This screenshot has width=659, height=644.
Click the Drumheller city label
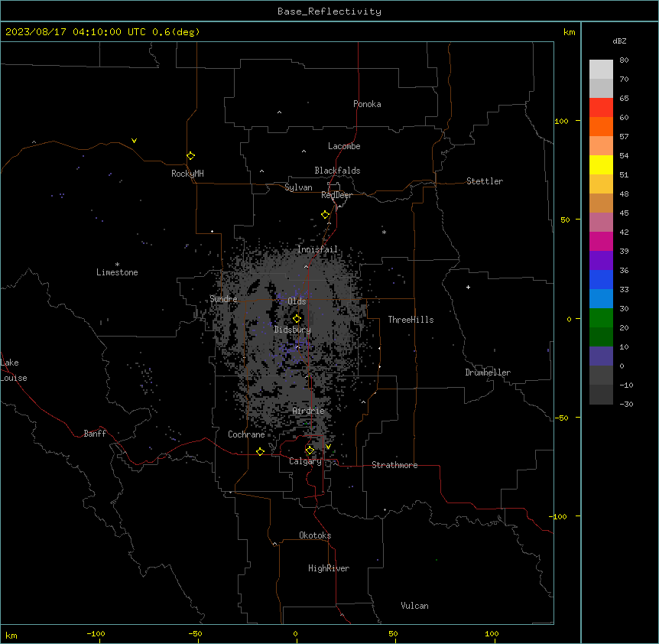pos(488,372)
